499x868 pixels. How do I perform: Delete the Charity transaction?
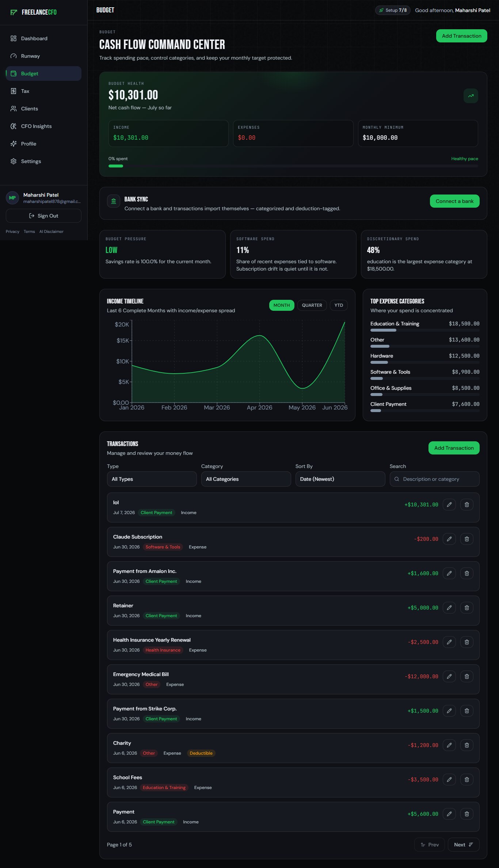click(467, 745)
